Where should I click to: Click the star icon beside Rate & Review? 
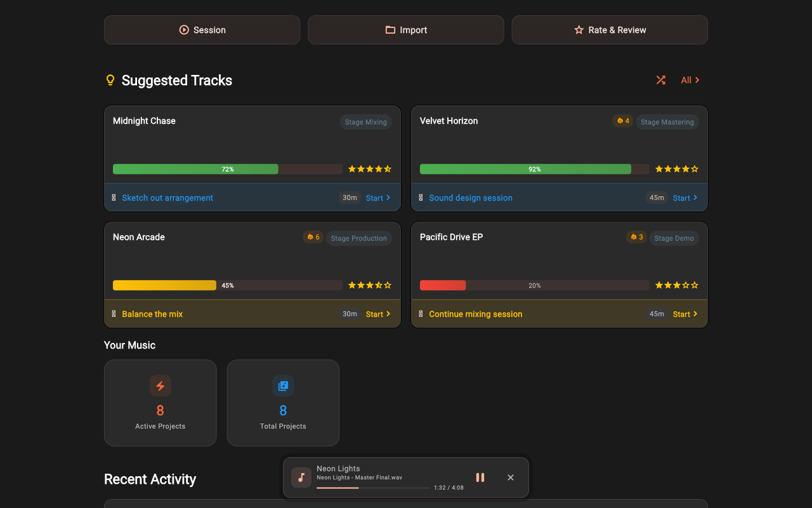578,29
